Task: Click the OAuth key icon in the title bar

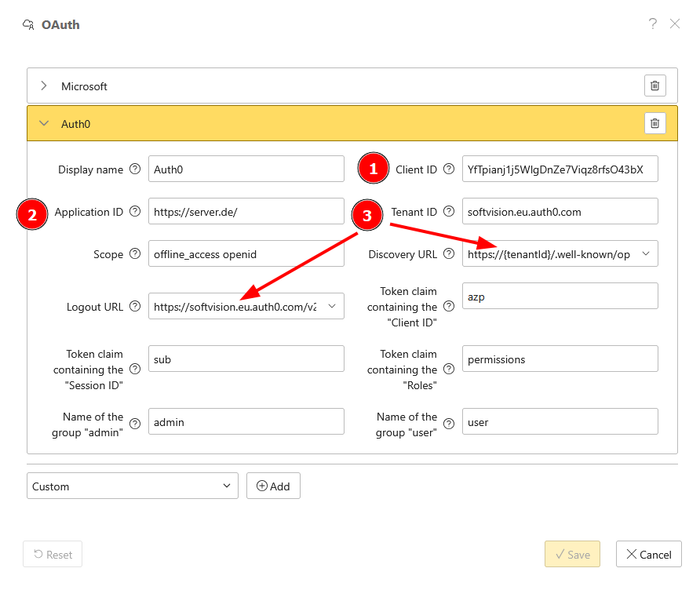Action: [x=28, y=24]
